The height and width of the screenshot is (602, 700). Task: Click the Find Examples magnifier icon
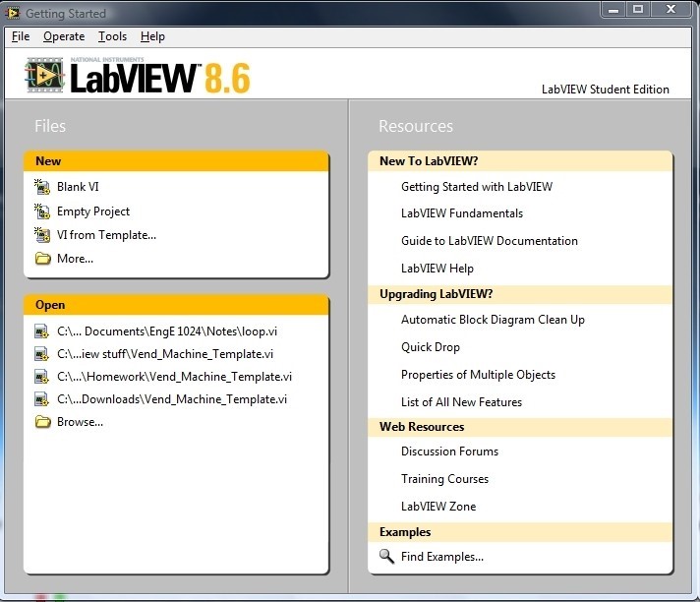[386, 557]
